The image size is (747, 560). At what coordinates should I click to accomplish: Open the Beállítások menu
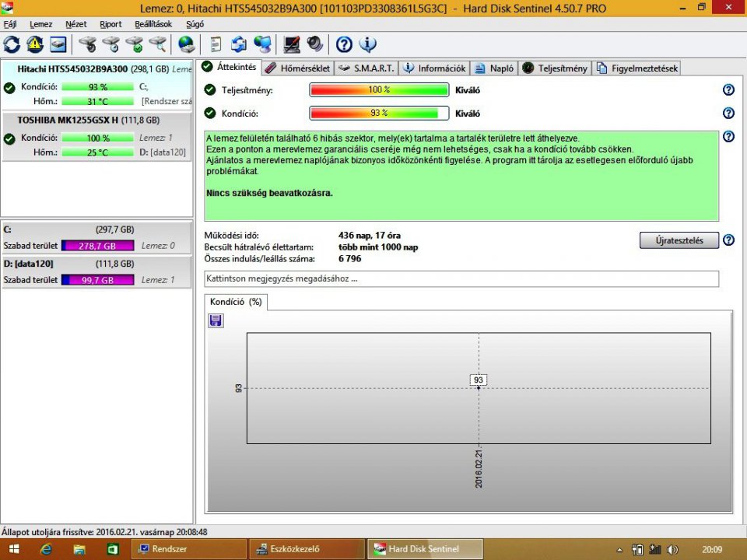click(153, 24)
